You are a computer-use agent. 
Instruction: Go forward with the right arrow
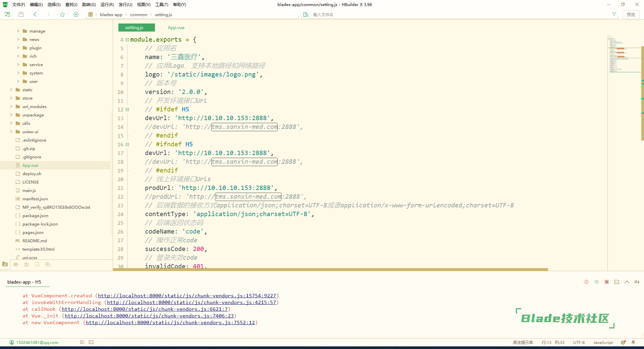49,14
